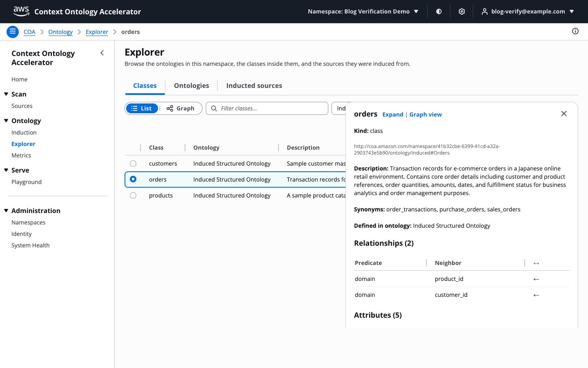Close the orders detail panel
Screen dimensions: 588x368
(564, 114)
